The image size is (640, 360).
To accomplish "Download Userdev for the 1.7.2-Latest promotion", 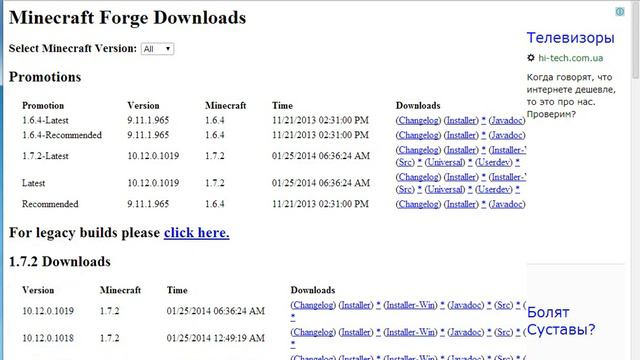I will point(493,162).
